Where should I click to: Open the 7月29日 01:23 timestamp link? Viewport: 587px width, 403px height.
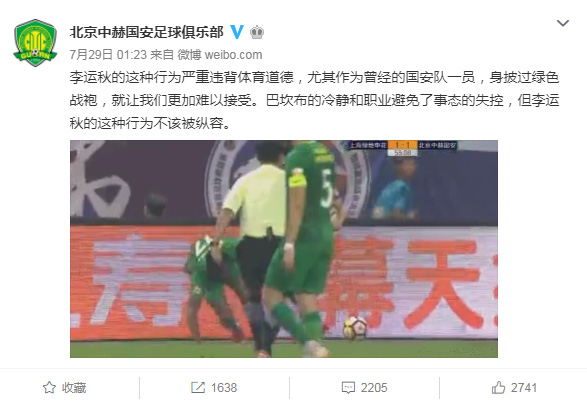click(108, 55)
